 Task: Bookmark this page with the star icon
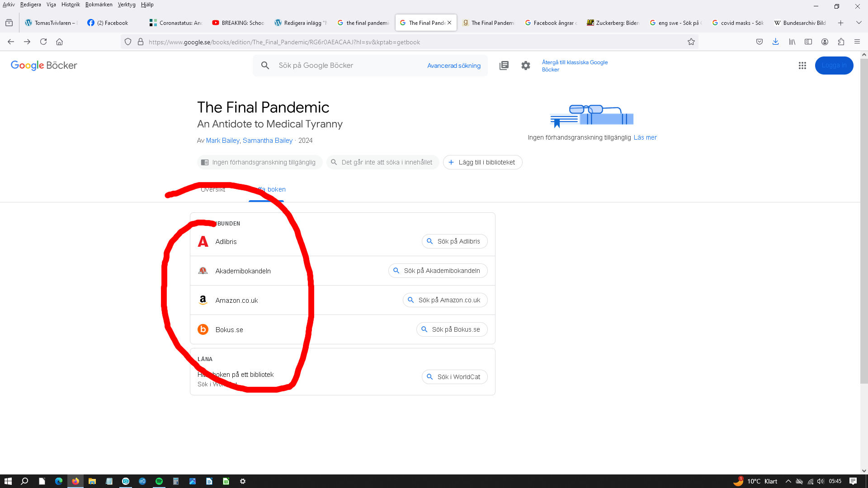coord(691,42)
